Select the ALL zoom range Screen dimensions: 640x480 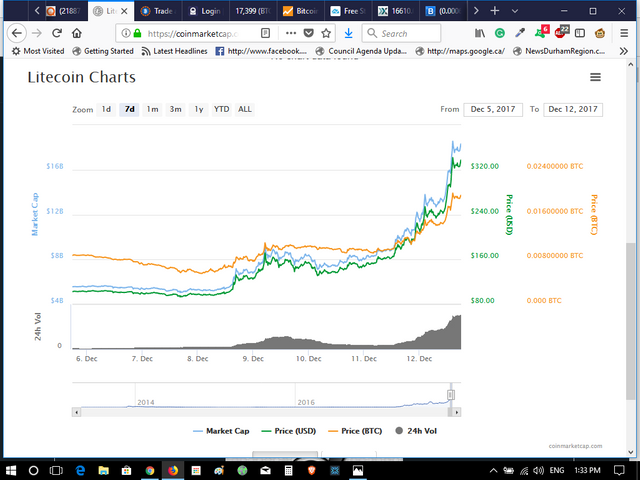click(245, 109)
